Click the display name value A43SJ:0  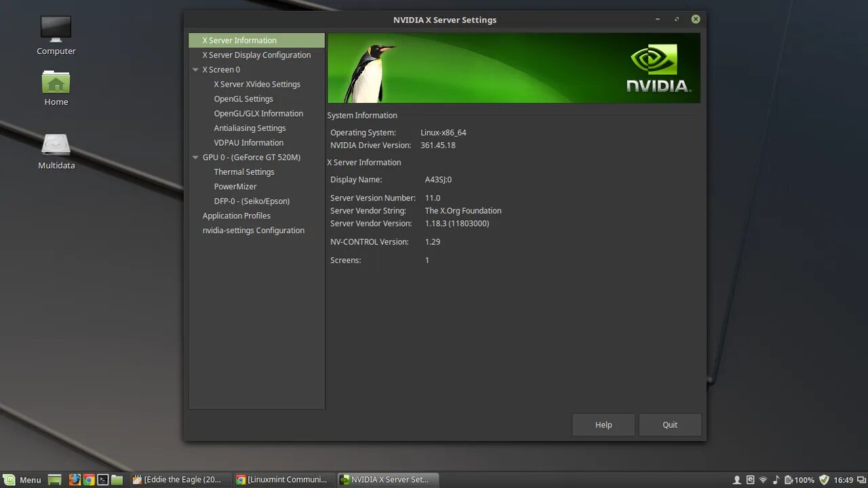tap(438, 180)
